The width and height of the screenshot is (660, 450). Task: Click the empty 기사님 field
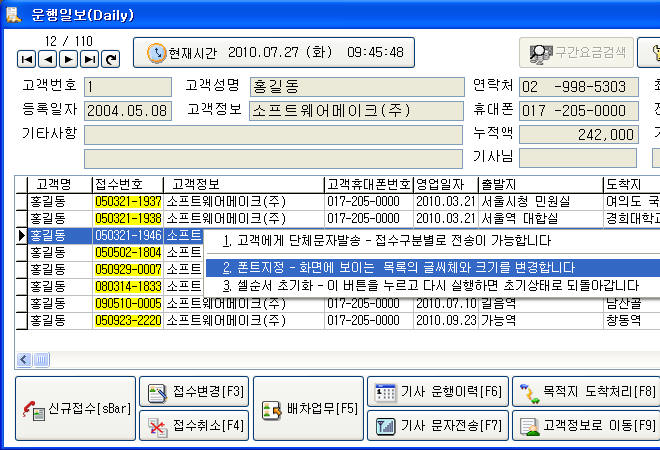pyautogui.click(x=578, y=159)
